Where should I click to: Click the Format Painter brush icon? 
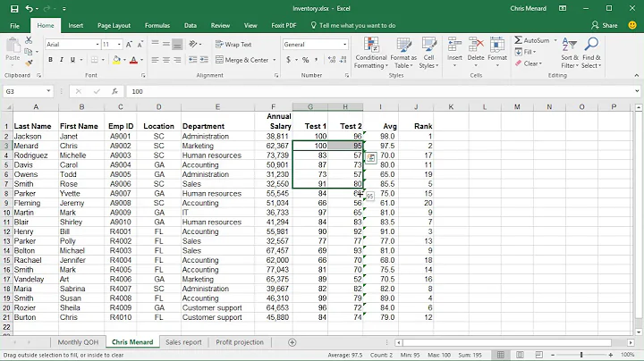(29, 63)
